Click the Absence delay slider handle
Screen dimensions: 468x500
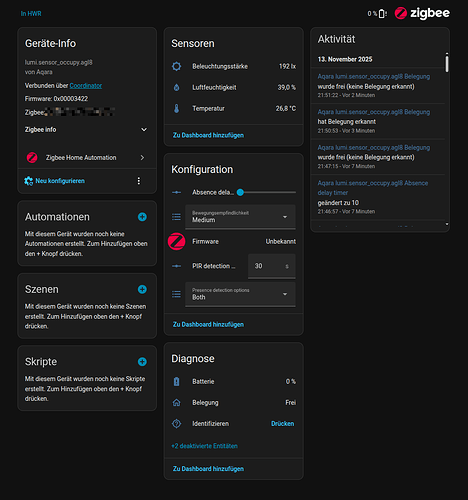(240, 192)
